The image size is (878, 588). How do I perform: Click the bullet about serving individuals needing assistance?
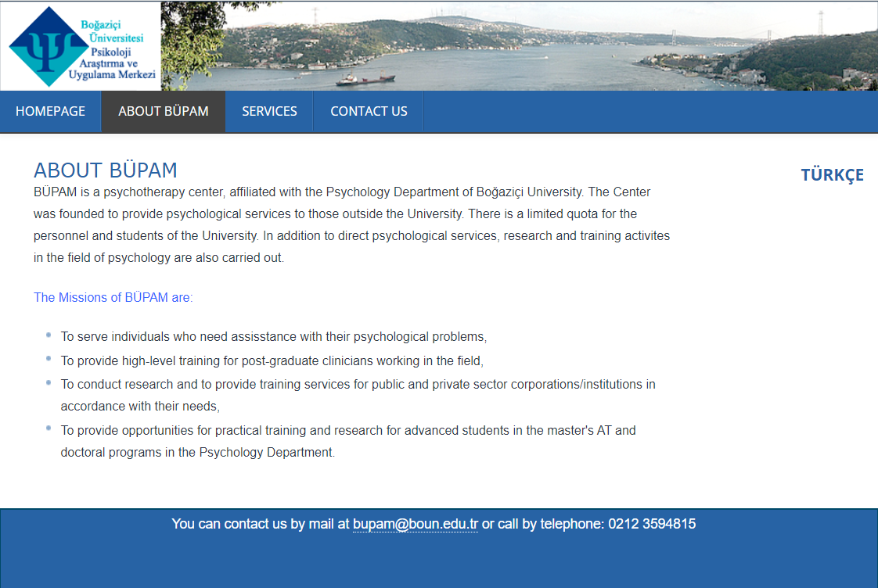pos(274,337)
